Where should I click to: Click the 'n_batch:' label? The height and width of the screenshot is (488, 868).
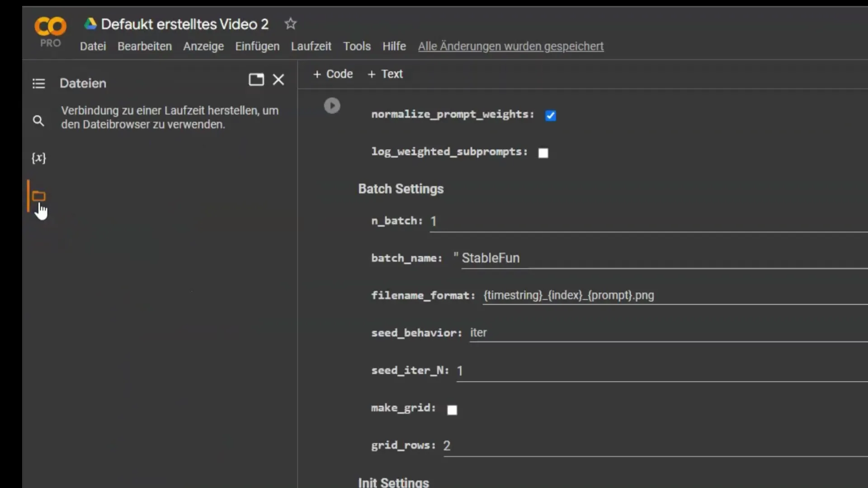pyautogui.click(x=397, y=221)
